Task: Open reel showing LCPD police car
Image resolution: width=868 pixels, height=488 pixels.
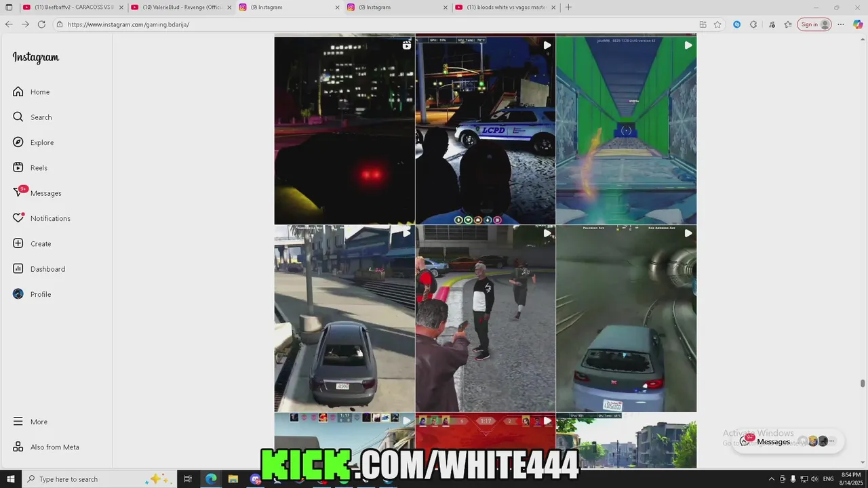Action: [x=486, y=130]
